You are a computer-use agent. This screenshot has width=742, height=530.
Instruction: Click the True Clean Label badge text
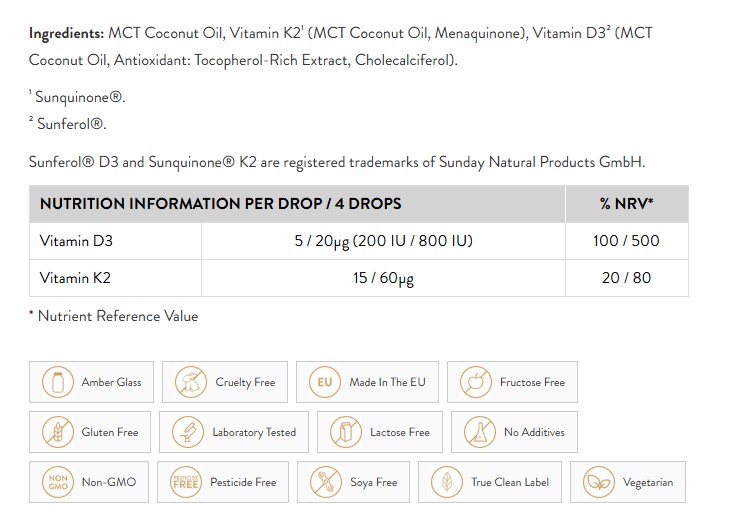click(510, 482)
